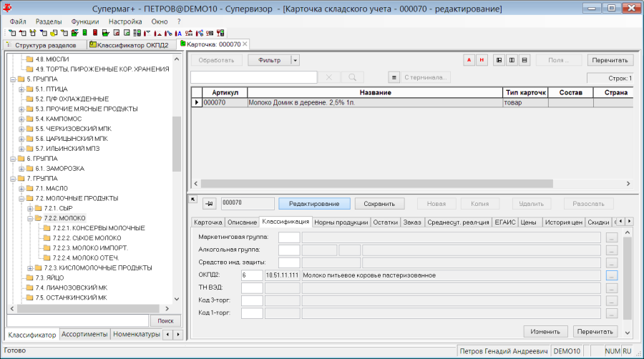Click the red device toolbar icon
This screenshot has height=359, width=644.
pos(95,33)
